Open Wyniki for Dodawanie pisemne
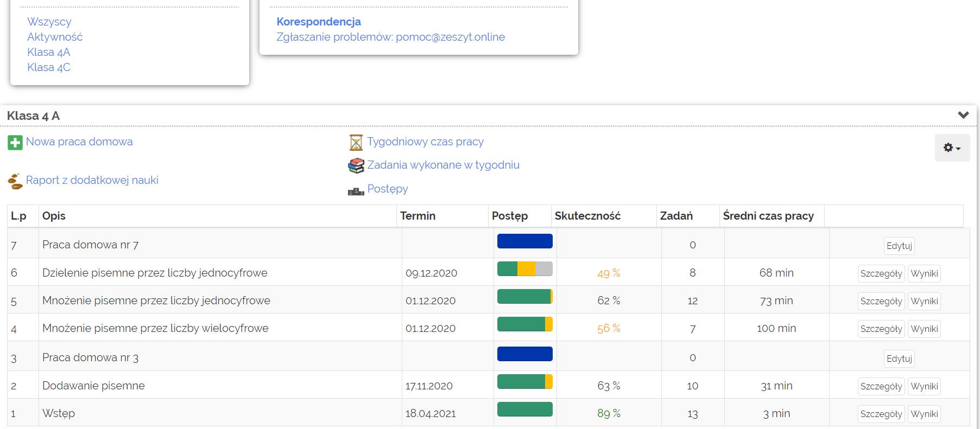 point(924,386)
